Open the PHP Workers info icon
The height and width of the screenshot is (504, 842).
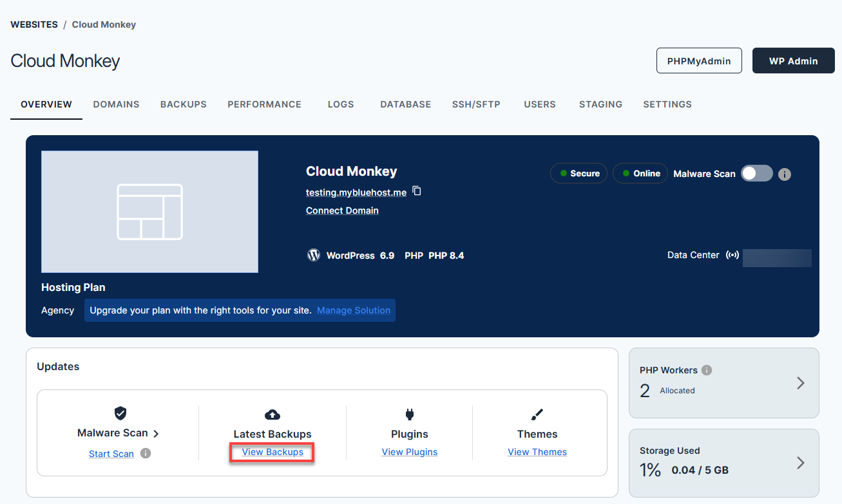pyautogui.click(x=707, y=369)
